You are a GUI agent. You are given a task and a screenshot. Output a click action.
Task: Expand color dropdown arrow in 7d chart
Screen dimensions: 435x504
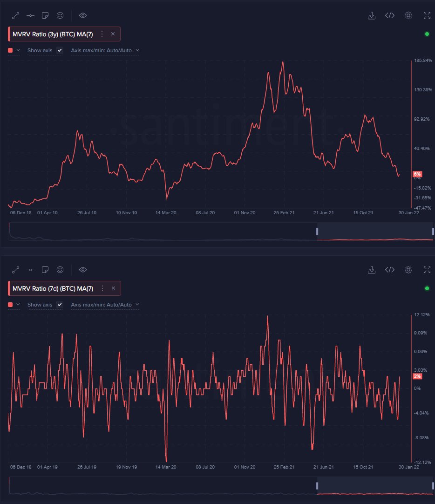pos(18,304)
